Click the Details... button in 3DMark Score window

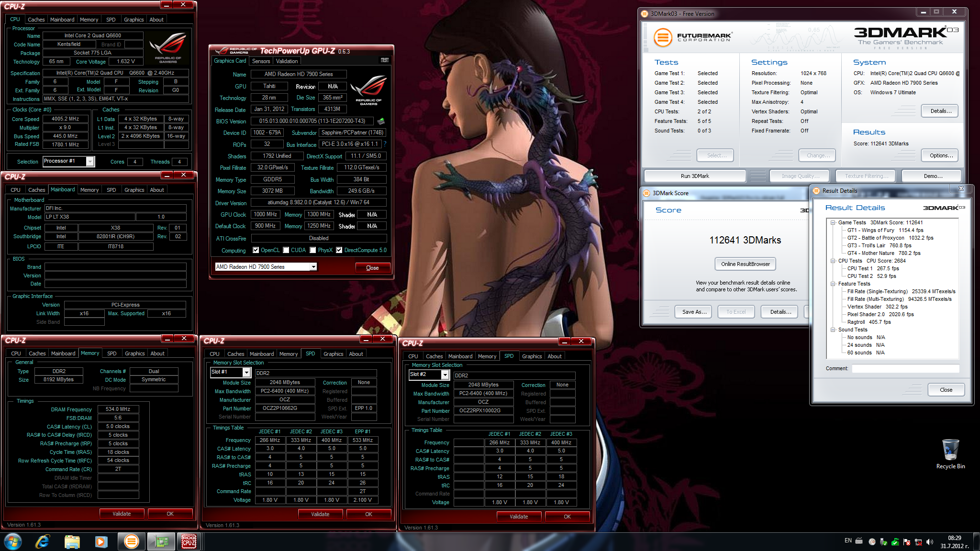pos(780,312)
